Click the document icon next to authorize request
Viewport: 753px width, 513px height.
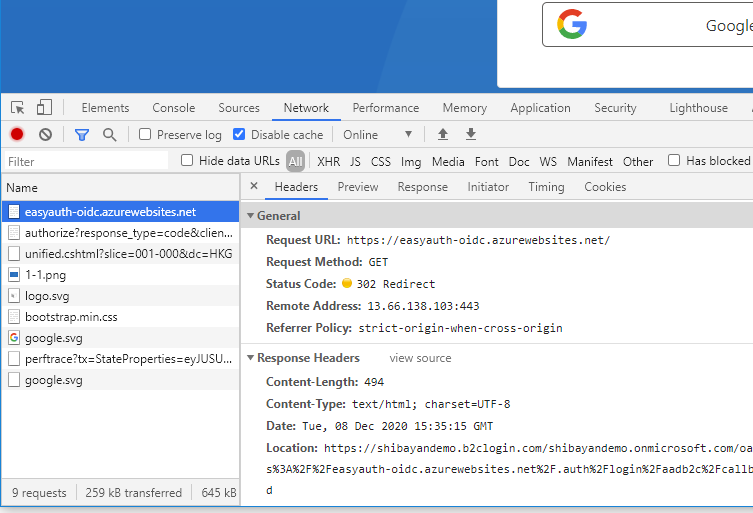coord(14,233)
